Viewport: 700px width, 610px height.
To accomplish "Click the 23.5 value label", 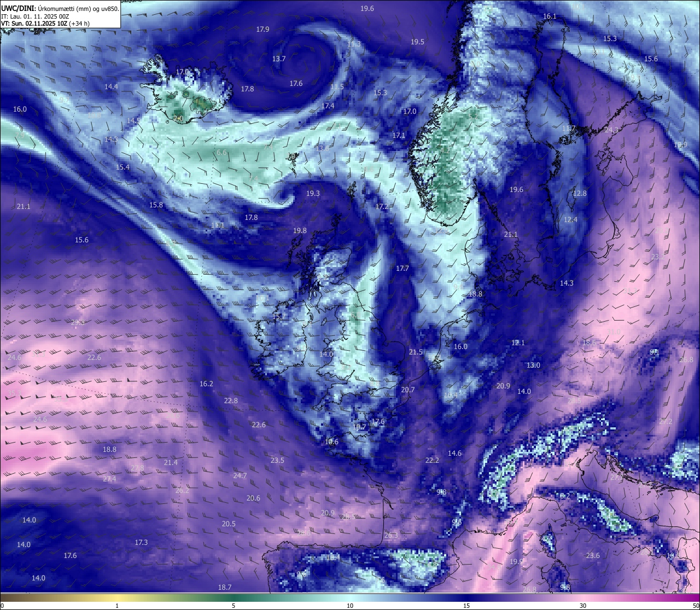I will 277,461.
